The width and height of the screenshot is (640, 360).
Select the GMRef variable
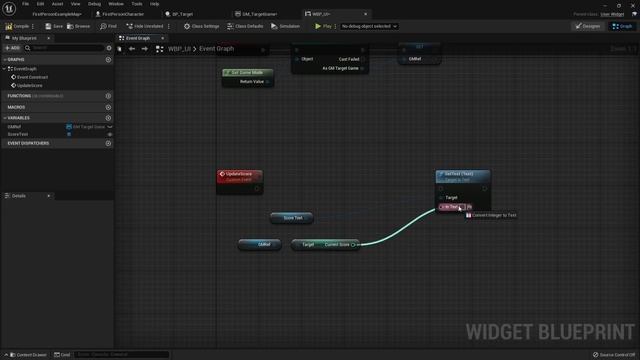14,127
